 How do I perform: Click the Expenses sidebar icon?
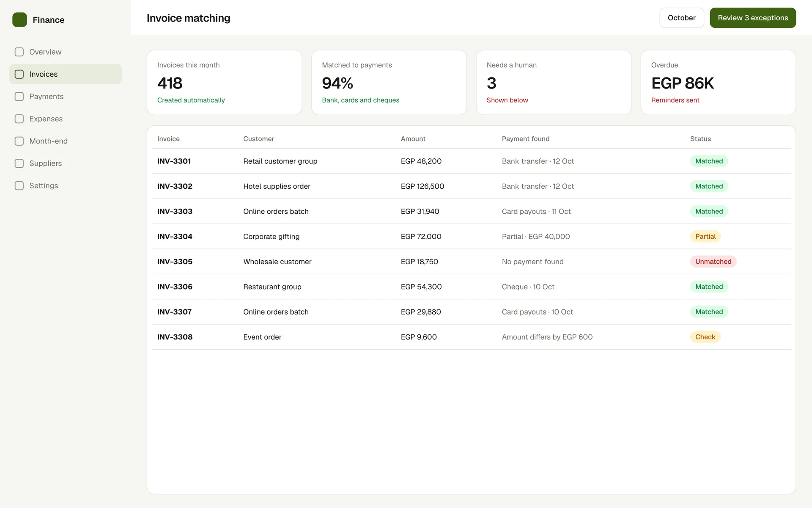click(19, 119)
